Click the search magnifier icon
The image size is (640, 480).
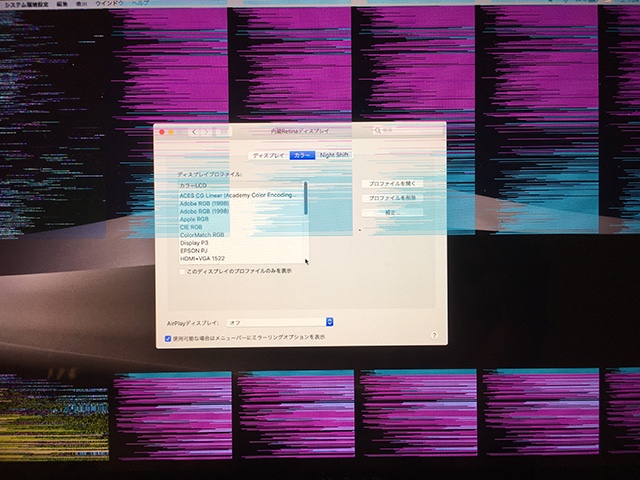pos(378,131)
